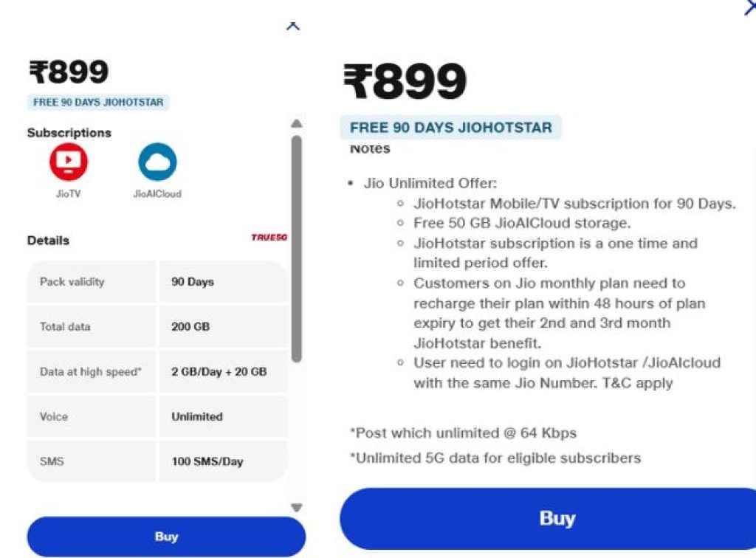
Task: Click the FREE 90 DAYS JIOHOTSTAR badge on left card
Action: click(98, 103)
